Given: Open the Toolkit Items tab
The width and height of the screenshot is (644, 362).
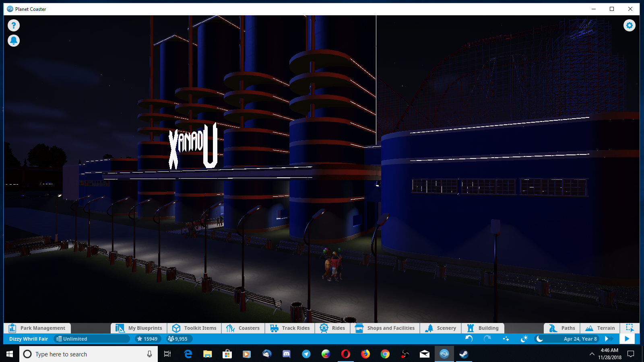Looking at the screenshot, I should tap(194, 328).
